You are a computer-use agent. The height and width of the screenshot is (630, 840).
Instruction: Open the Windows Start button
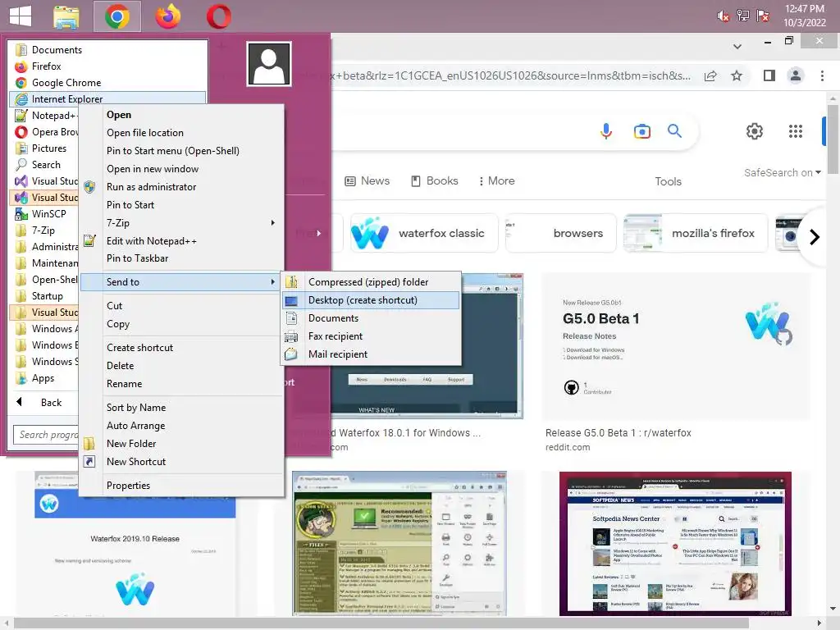coord(21,16)
